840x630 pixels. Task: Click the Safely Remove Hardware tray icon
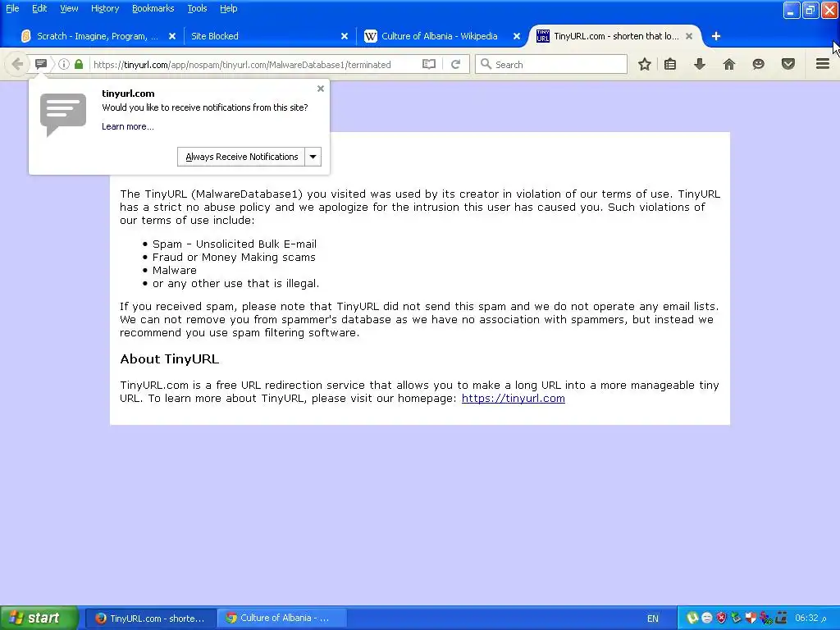point(736,619)
